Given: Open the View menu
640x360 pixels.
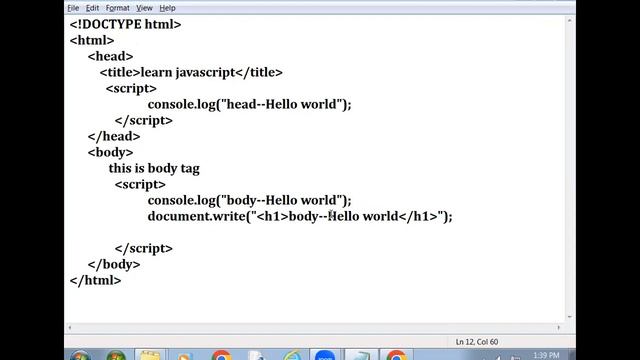Looking at the screenshot, I should click(x=144, y=8).
